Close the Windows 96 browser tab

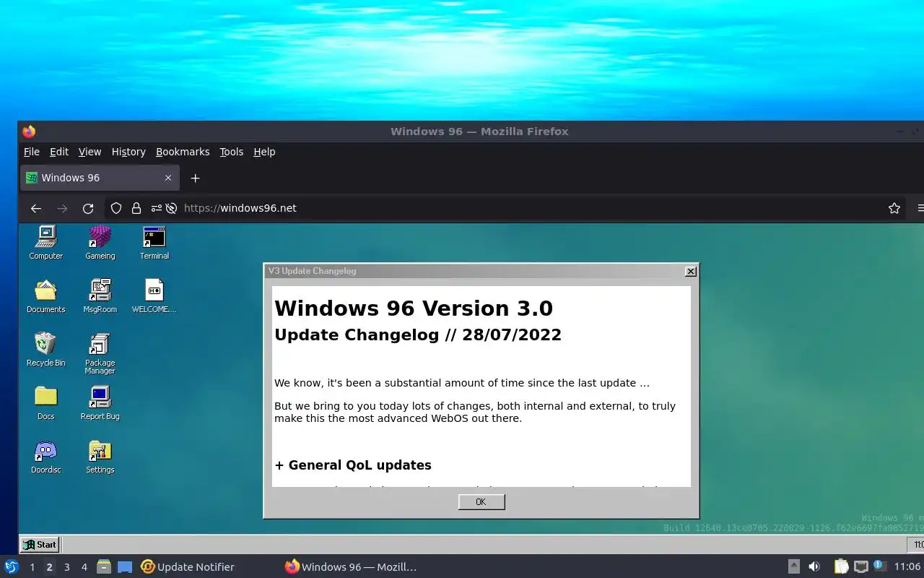coord(168,178)
